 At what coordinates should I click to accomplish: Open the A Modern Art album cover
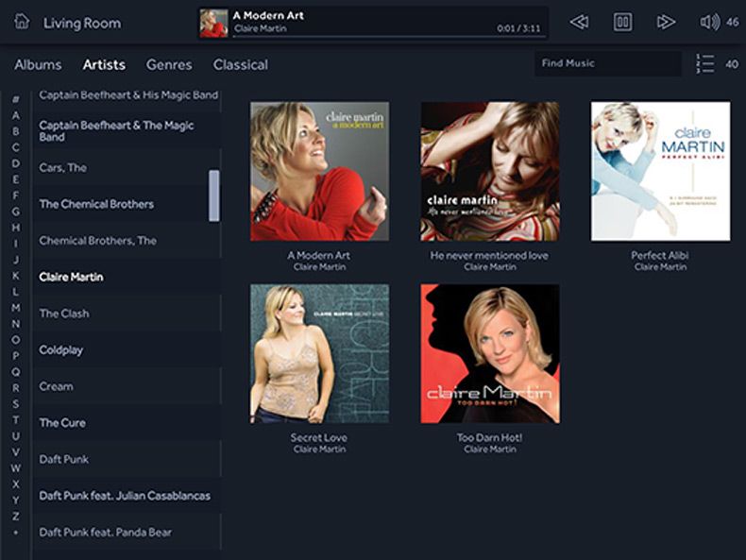tap(320, 171)
